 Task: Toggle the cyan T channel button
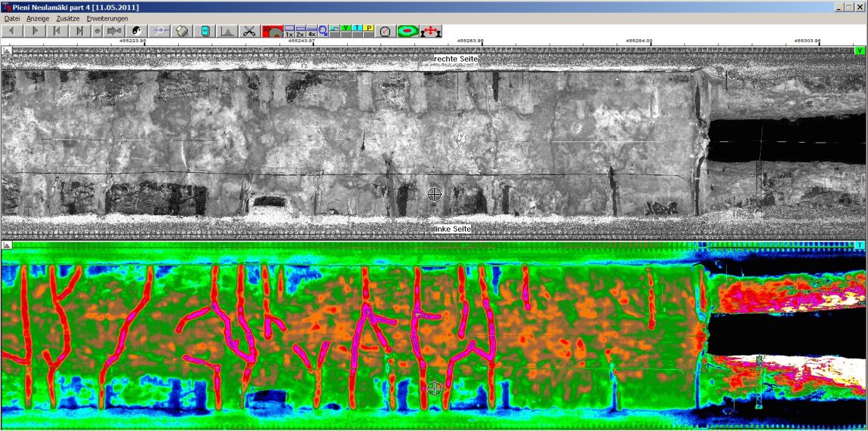(x=357, y=28)
